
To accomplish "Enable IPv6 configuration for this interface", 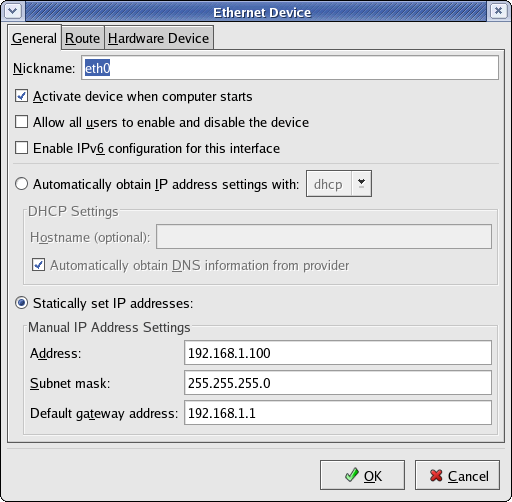I will (21, 148).
